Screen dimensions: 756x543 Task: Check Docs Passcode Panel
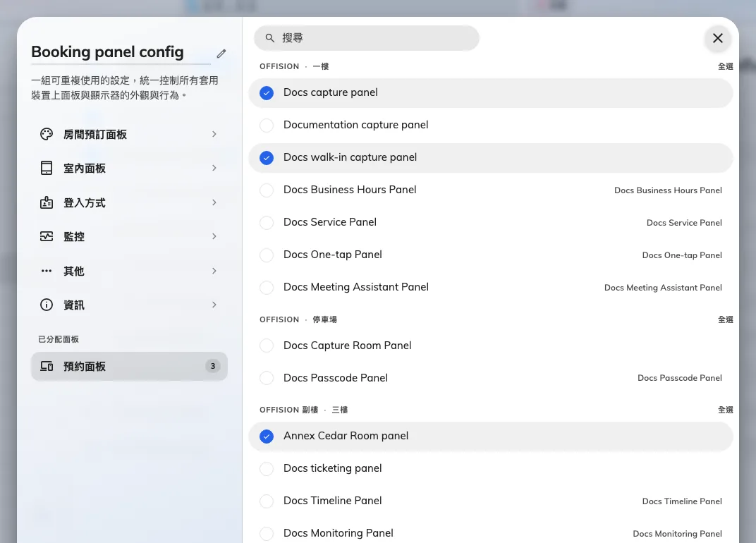[x=267, y=378]
